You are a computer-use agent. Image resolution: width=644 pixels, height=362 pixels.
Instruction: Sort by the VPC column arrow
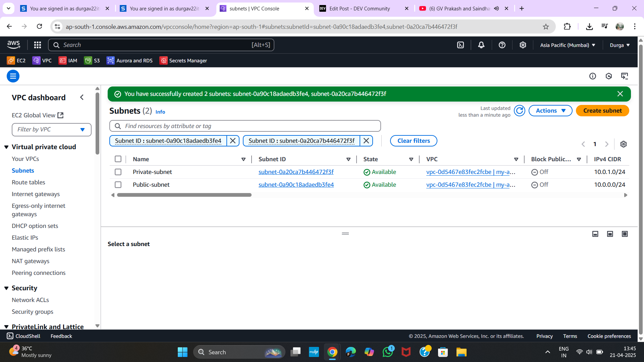coord(516,159)
